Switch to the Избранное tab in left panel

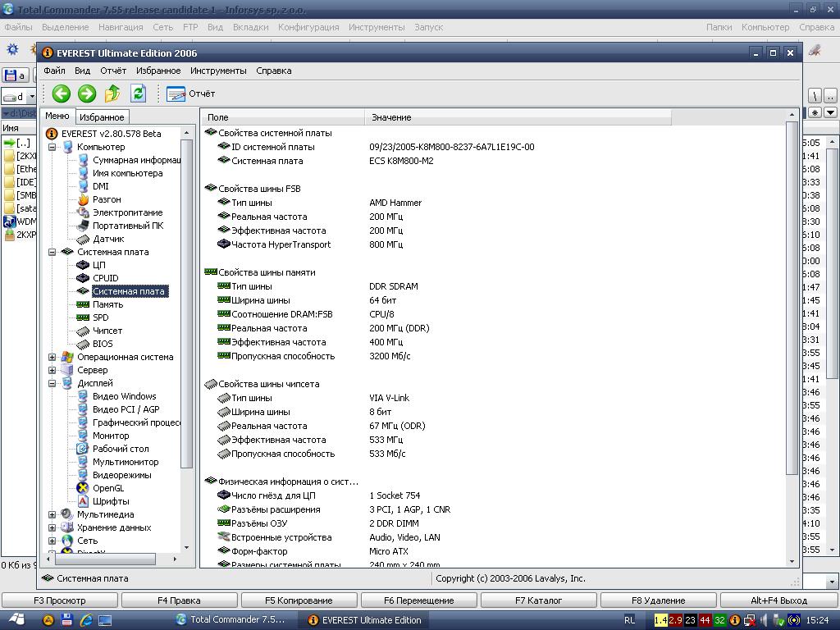coord(102,116)
